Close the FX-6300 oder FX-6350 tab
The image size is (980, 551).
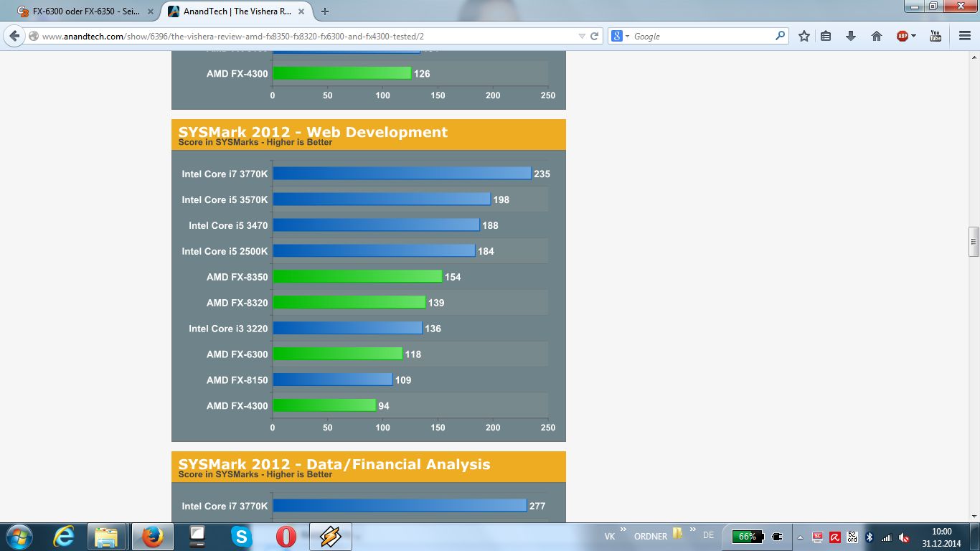pyautogui.click(x=150, y=11)
